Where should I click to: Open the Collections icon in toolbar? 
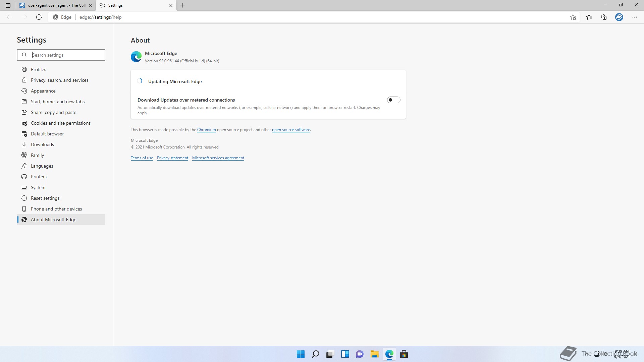click(x=604, y=17)
